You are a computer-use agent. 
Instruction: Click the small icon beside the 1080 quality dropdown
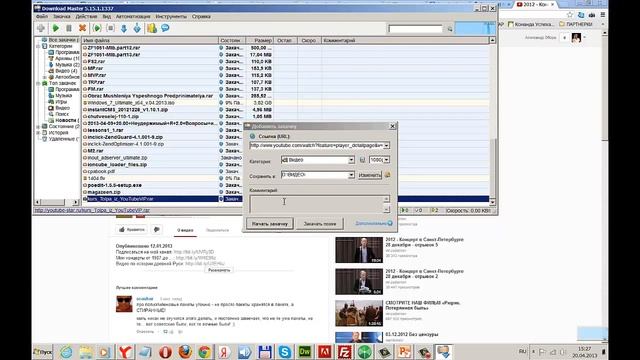pyautogui.click(x=362, y=160)
